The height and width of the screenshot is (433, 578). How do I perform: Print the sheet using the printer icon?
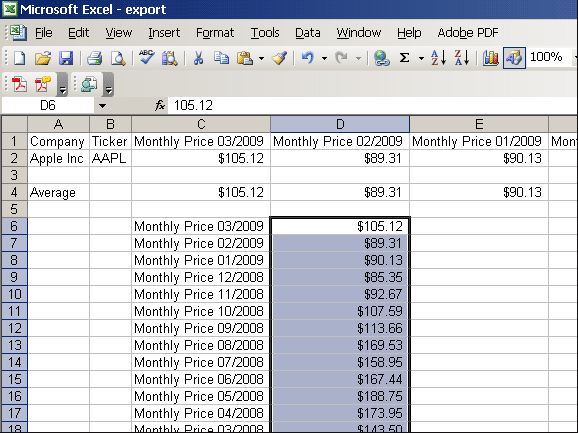pyautogui.click(x=94, y=58)
